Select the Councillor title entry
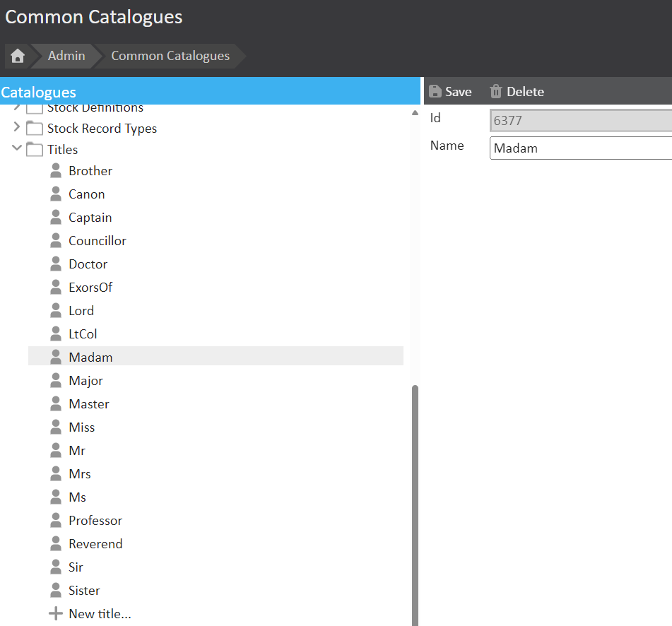 point(97,241)
